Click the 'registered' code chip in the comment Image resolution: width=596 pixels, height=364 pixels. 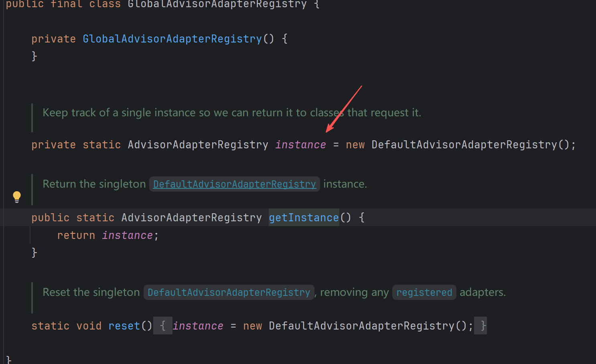tap(424, 292)
